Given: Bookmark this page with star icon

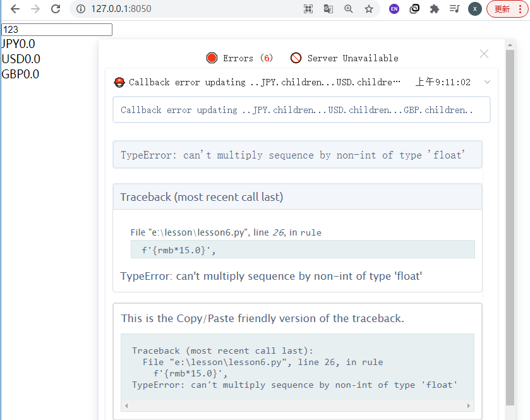Looking at the screenshot, I should (369, 9).
